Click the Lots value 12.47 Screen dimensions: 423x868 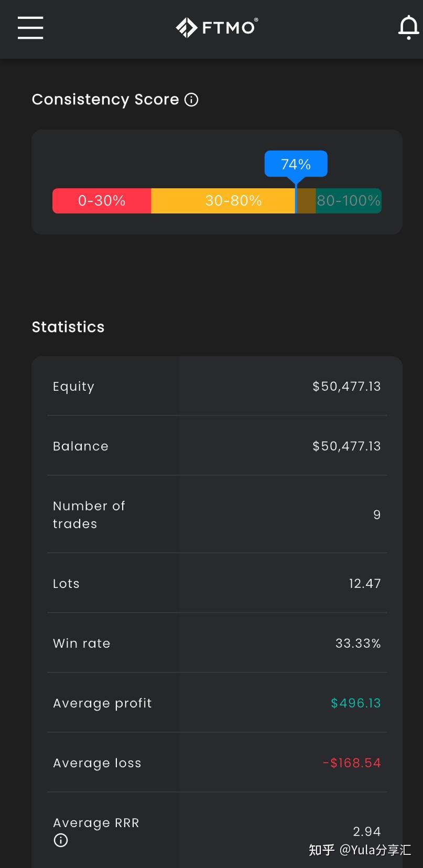tap(365, 584)
